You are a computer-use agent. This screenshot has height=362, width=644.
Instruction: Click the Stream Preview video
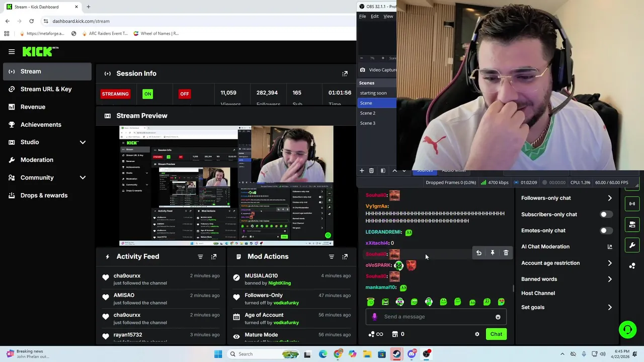click(226, 186)
